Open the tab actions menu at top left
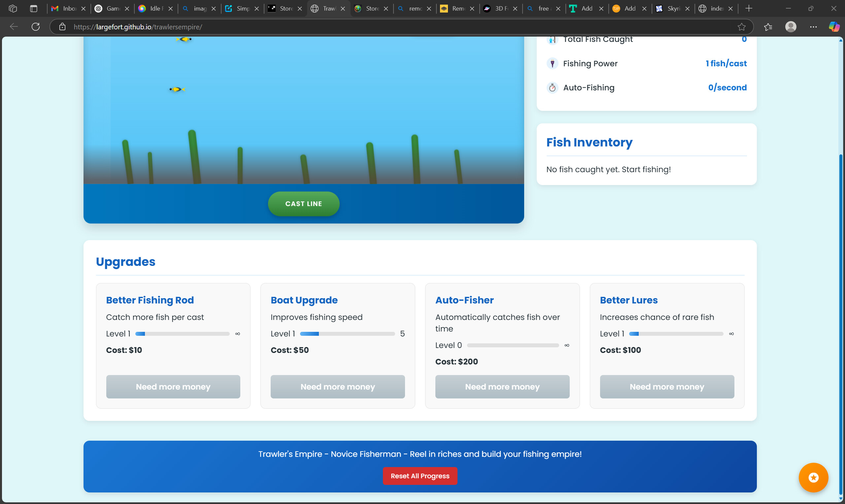This screenshot has height=504, width=845. (x=13, y=9)
